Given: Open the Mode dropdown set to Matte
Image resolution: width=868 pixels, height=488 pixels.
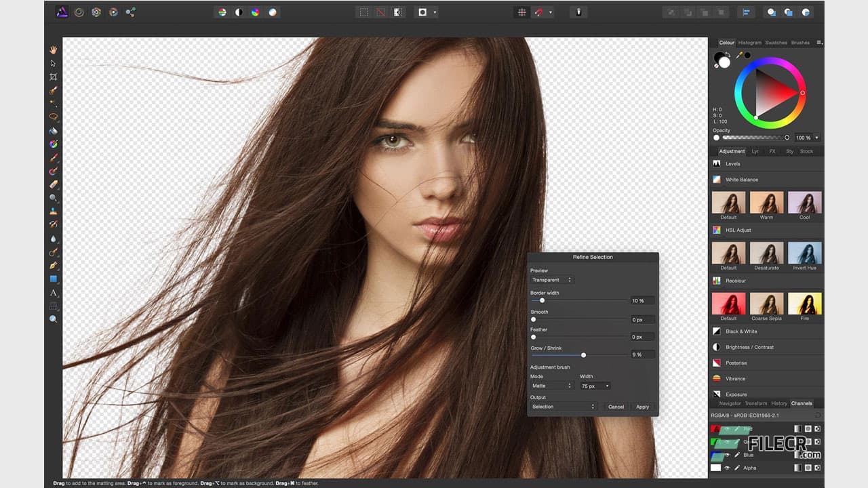Looking at the screenshot, I should point(551,385).
